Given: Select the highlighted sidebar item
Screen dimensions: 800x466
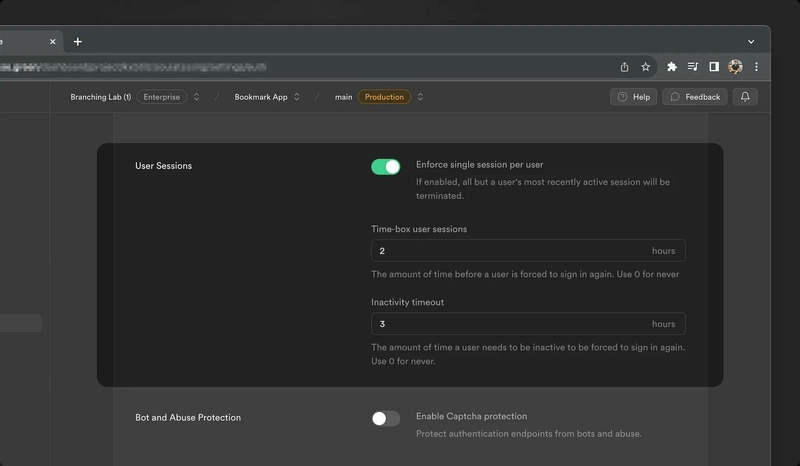Looking at the screenshot, I should click(x=20, y=323).
